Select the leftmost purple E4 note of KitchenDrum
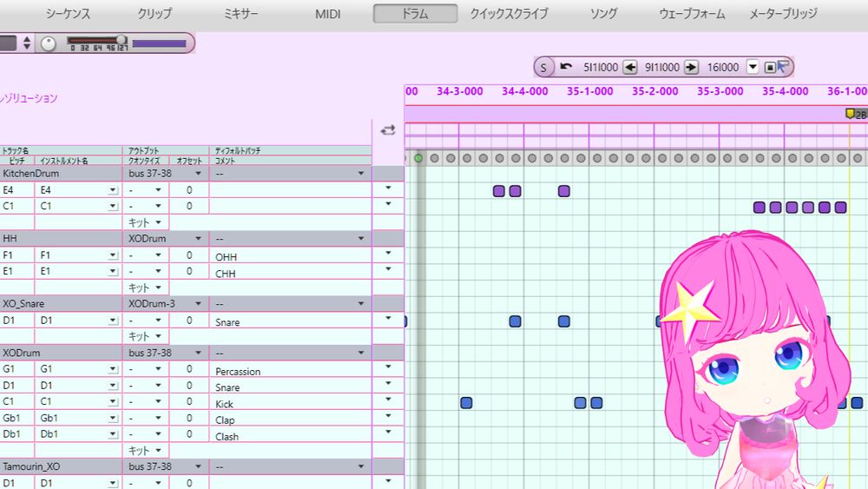Viewport: 868px width, 489px height. [499, 191]
